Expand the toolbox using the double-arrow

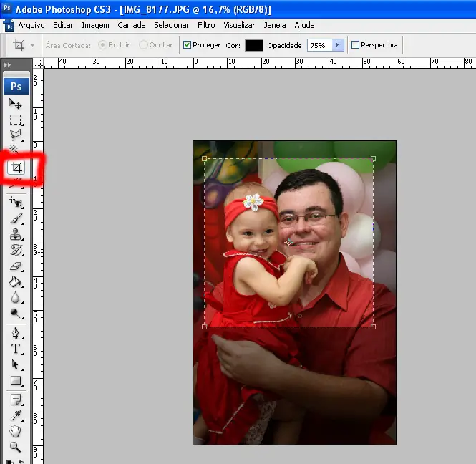click(x=8, y=64)
